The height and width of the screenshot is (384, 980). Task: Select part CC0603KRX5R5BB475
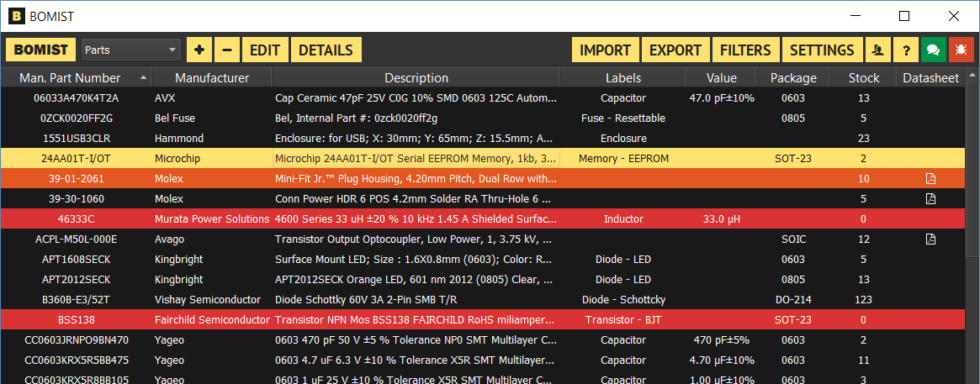(x=483, y=360)
